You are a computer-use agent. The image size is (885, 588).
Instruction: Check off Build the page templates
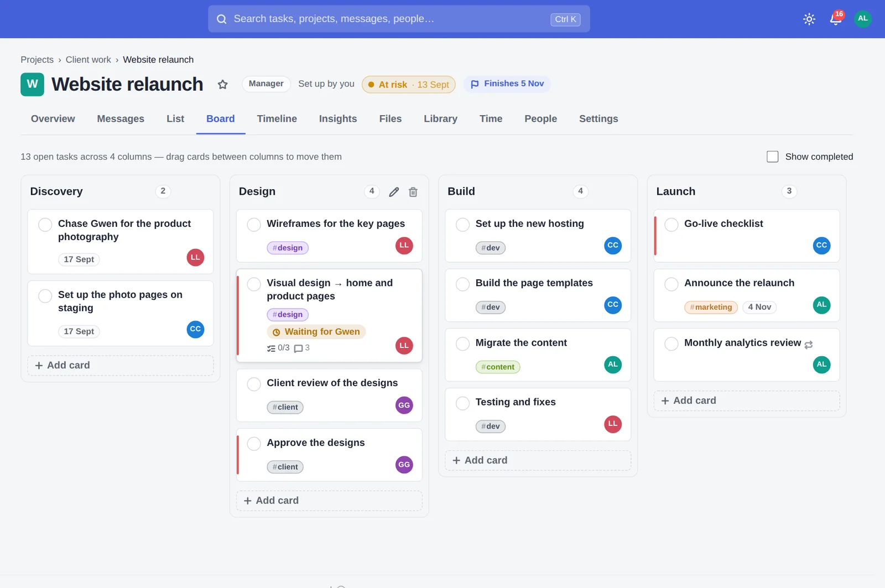462,284
